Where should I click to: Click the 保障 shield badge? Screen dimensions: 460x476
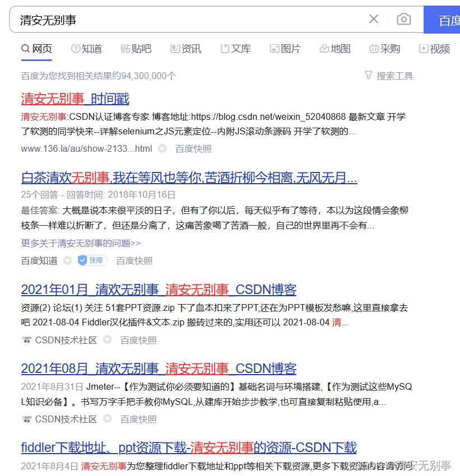92,260
